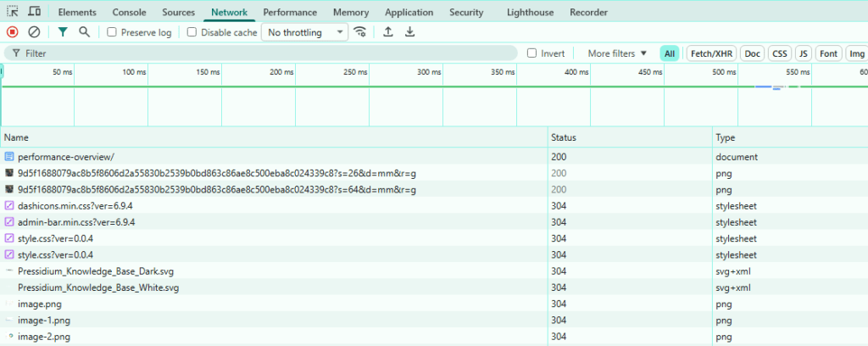Open the No throttling dropdown
868x346 pixels.
[x=304, y=32]
